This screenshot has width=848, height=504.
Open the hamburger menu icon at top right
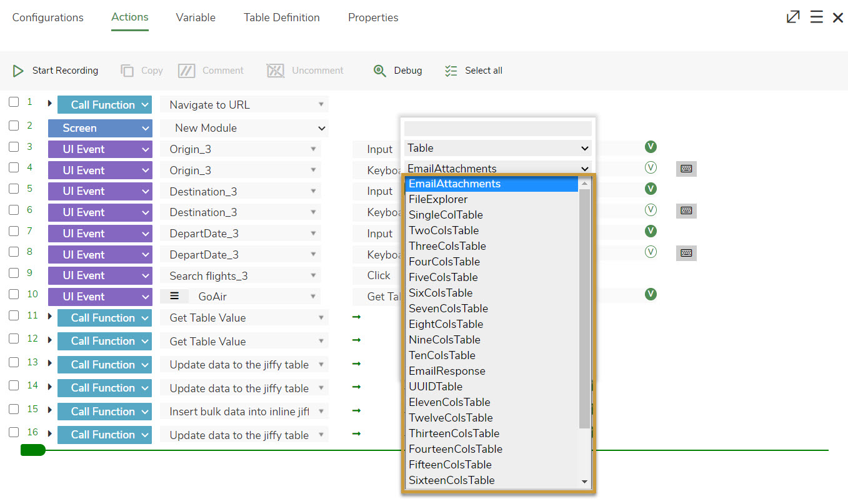pyautogui.click(x=816, y=17)
